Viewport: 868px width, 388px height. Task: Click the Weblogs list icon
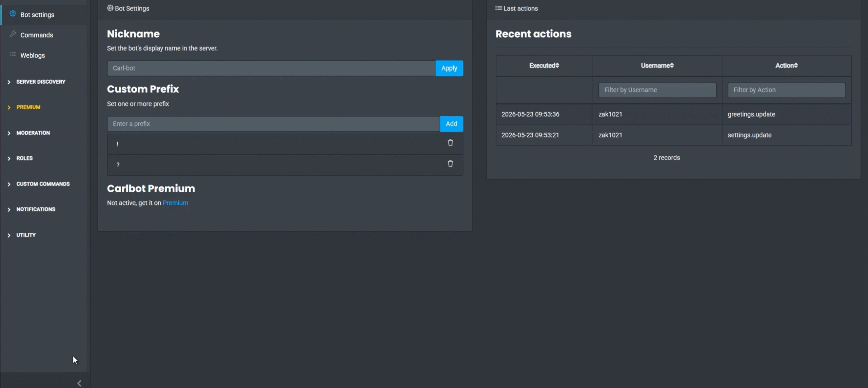point(13,54)
